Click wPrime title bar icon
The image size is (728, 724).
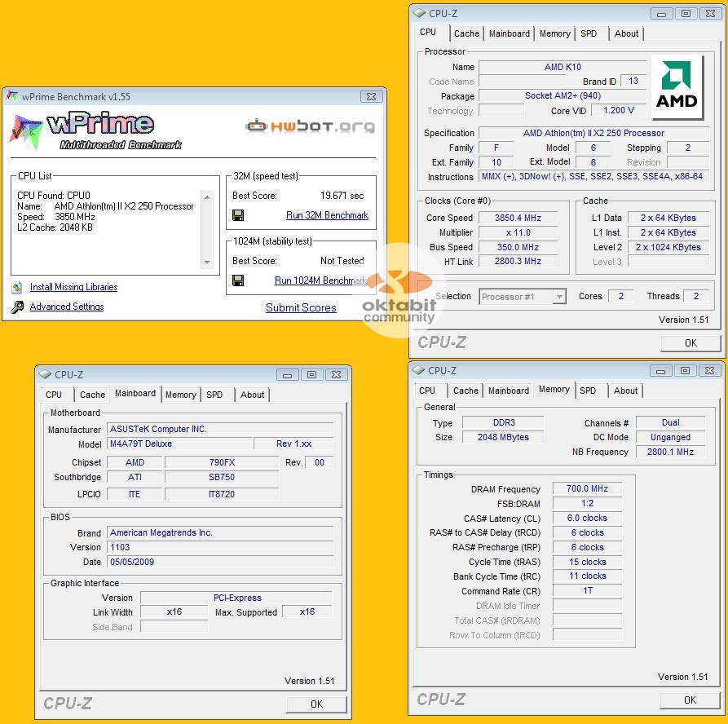click(x=12, y=96)
